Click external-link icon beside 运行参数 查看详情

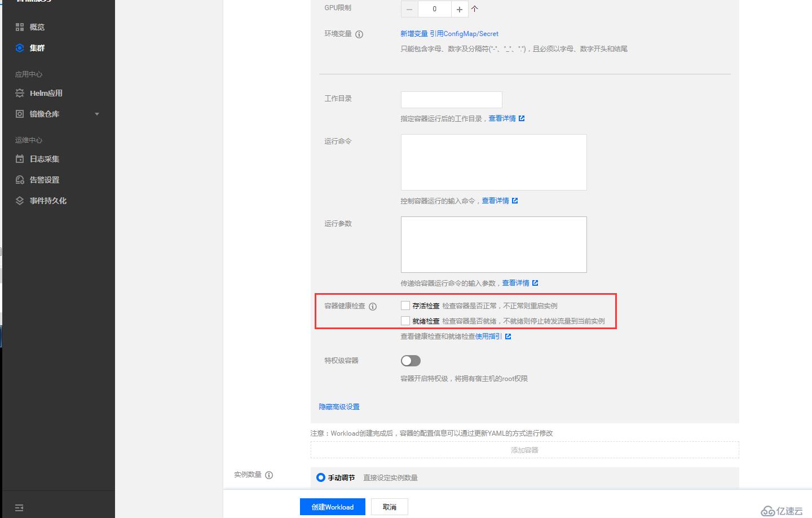pyautogui.click(x=535, y=283)
